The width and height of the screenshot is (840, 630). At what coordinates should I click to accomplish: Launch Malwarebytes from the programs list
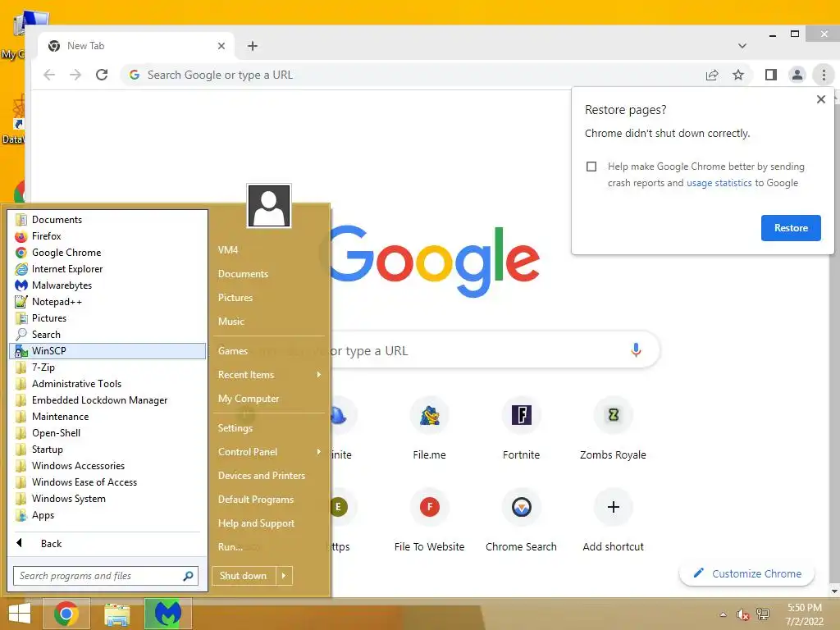pos(107,285)
